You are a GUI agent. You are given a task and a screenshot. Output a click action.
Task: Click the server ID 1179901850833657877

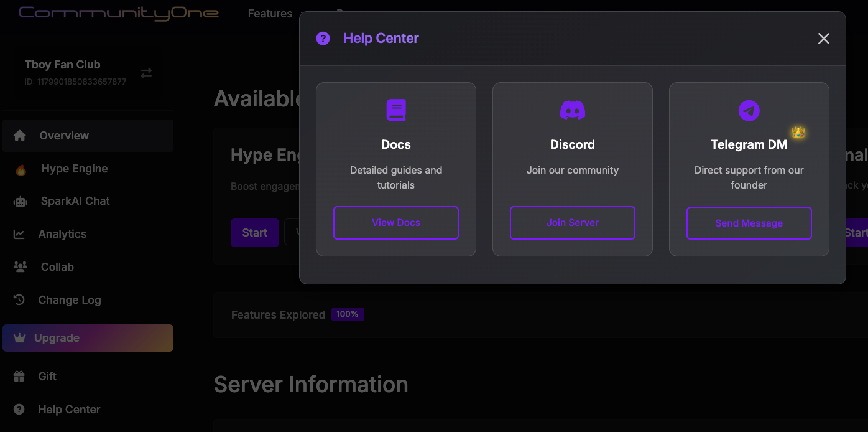pyautogui.click(x=75, y=82)
